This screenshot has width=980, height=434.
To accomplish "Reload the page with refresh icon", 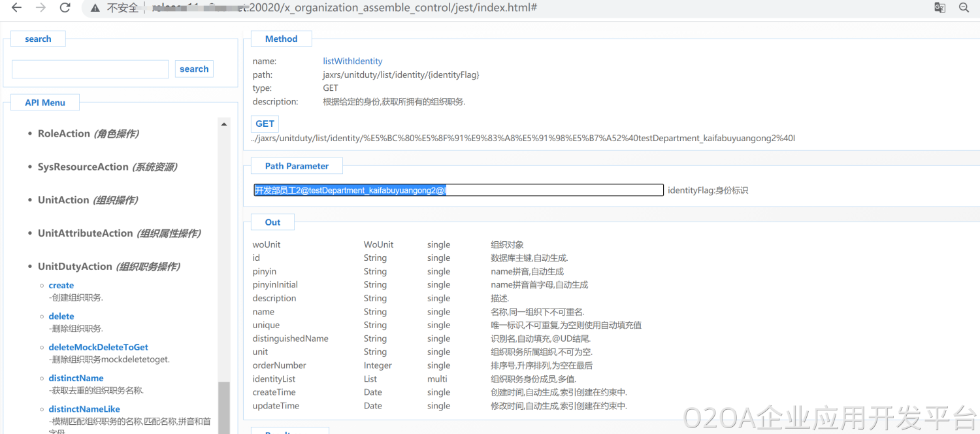I will coord(65,8).
